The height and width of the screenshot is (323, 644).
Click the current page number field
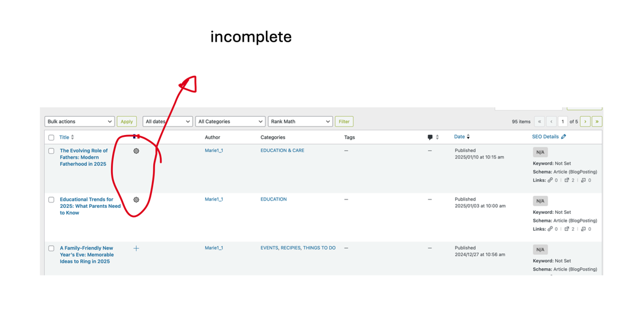coord(563,122)
